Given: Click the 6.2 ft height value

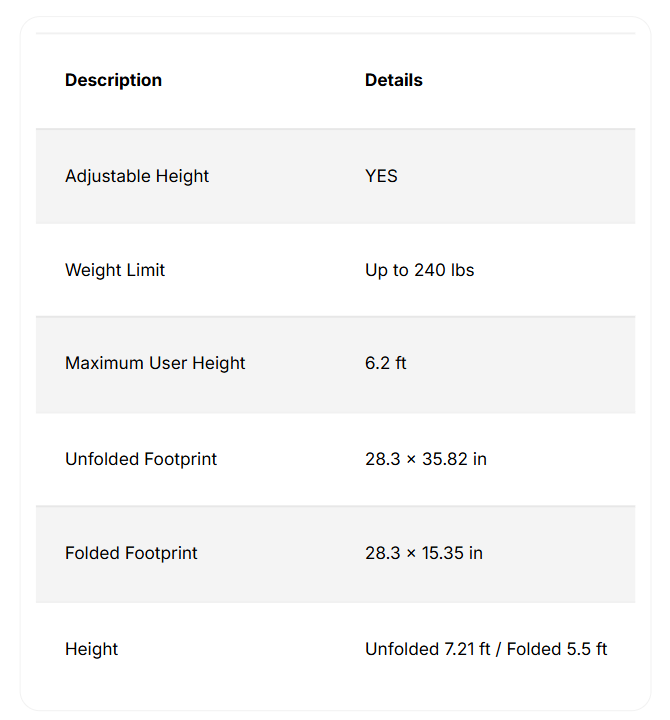Looking at the screenshot, I should tap(385, 363).
